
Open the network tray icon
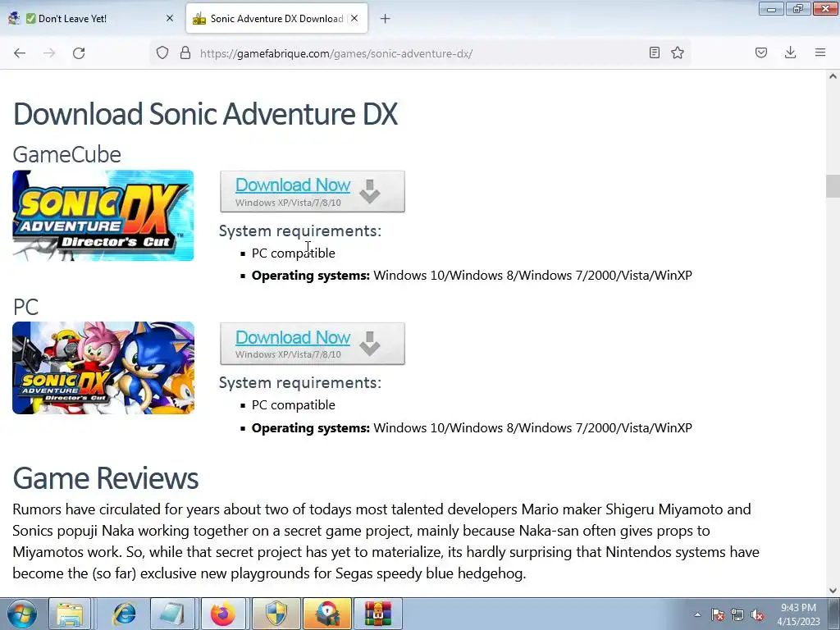coord(737,614)
